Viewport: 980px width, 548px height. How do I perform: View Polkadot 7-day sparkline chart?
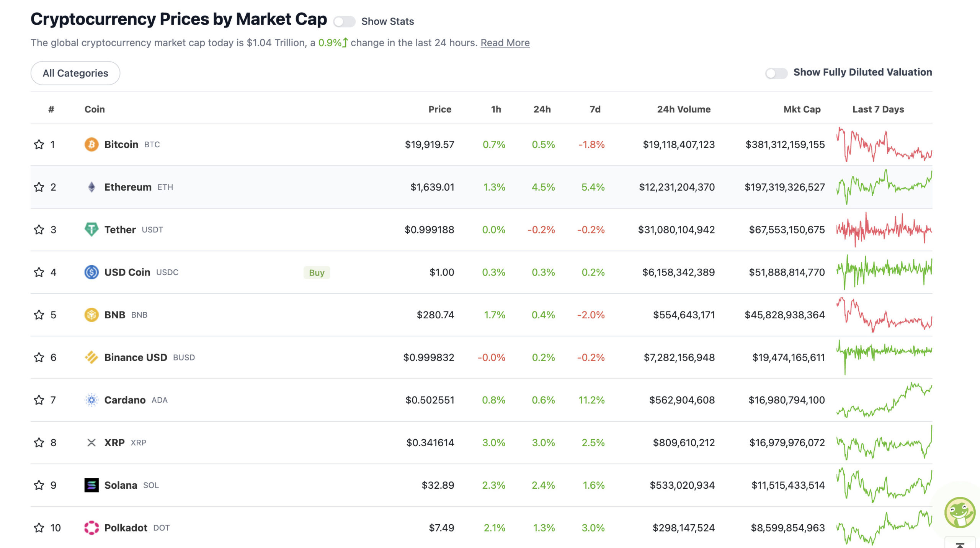point(884,528)
